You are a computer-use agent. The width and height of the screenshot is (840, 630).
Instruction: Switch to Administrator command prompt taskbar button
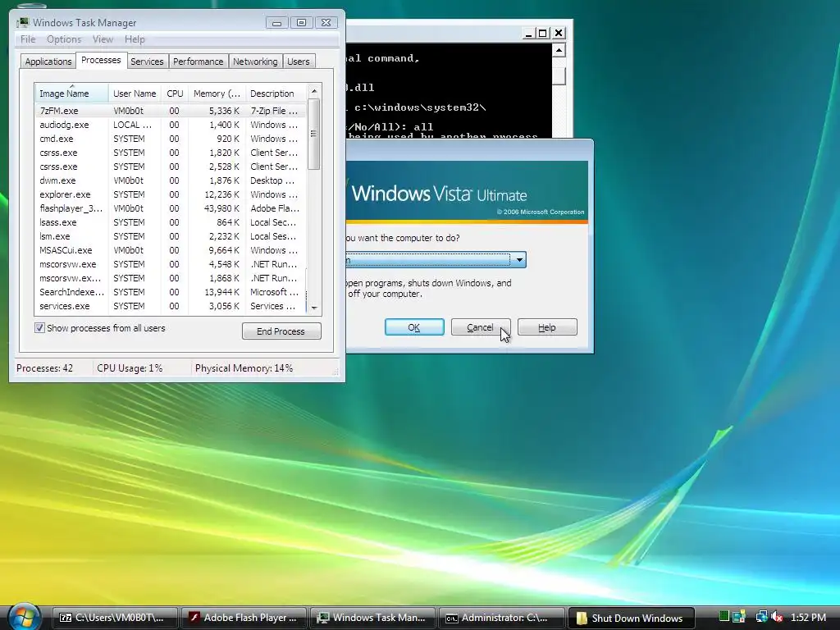[501, 618]
